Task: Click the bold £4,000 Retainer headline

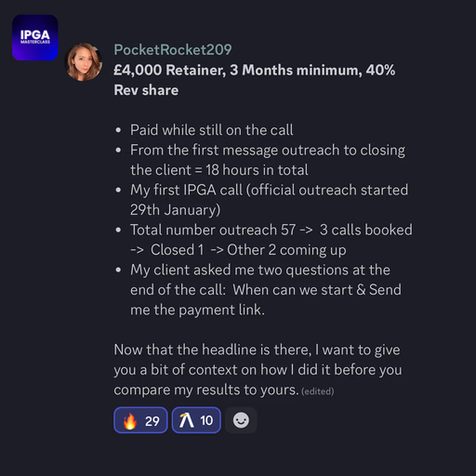Action: pos(255,80)
